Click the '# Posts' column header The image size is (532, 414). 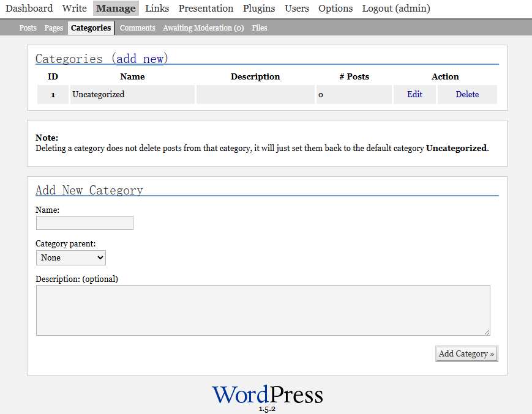(x=354, y=76)
